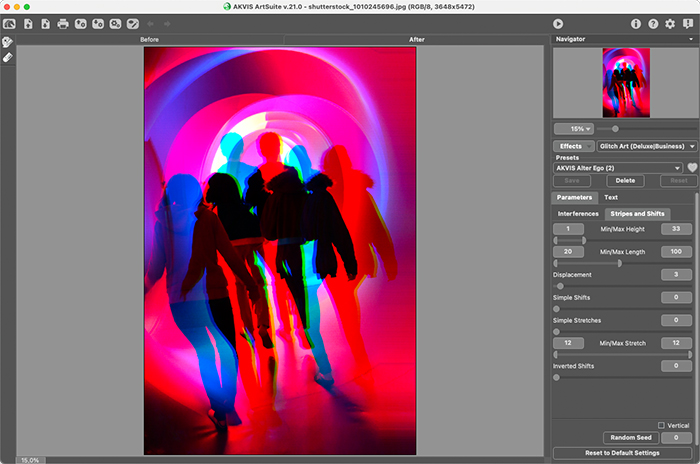The height and width of the screenshot is (464, 700).
Task: Click the Simple Shifts value field
Action: tap(676, 298)
